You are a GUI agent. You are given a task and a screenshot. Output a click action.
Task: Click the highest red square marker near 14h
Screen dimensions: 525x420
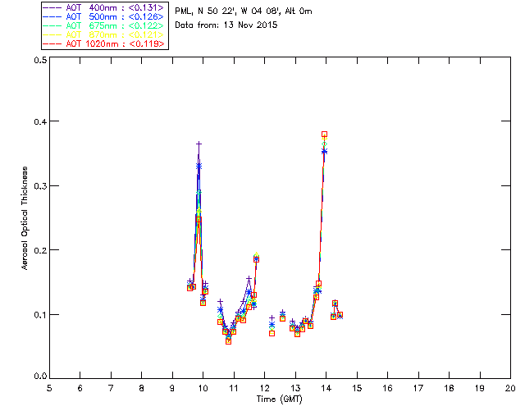pos(324,135)
